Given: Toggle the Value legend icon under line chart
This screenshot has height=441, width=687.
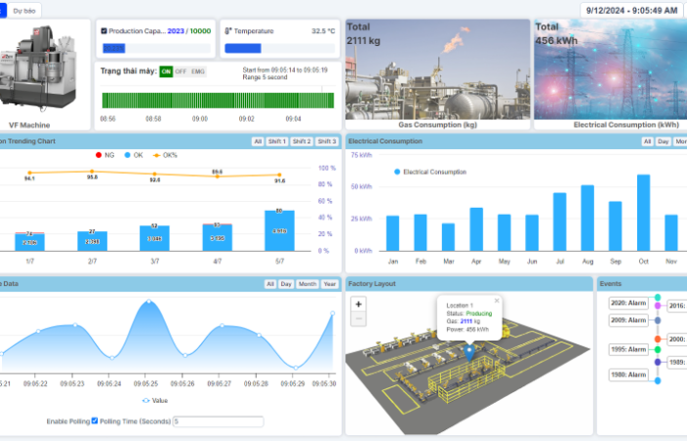Looking at the screenshot, I should point(146,400).
